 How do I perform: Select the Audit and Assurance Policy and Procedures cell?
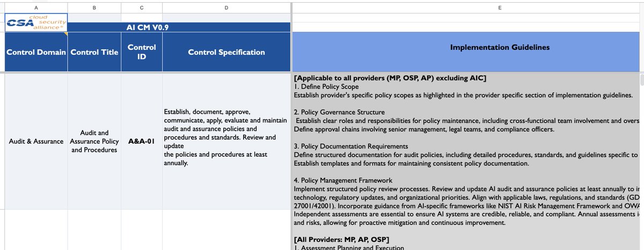click(x=94, y=142)
